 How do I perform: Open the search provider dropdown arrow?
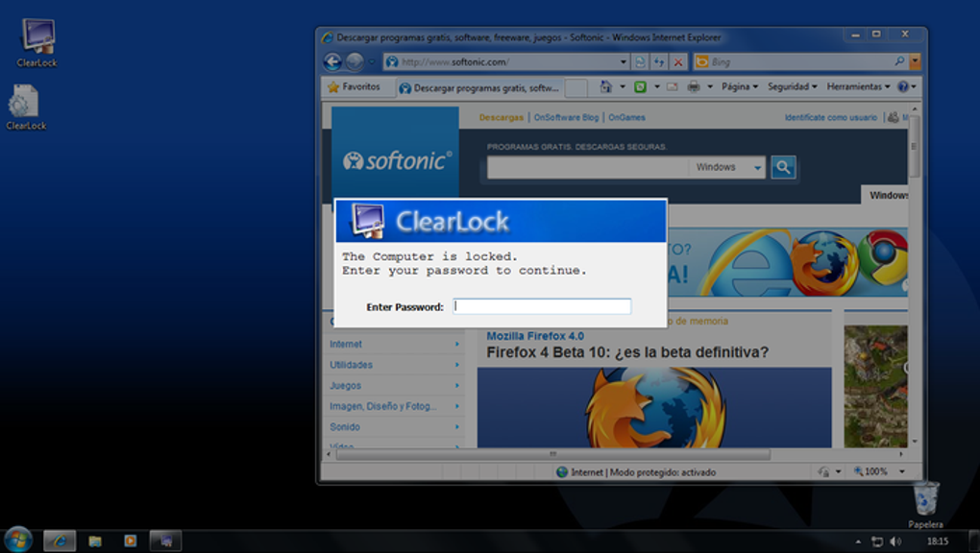click(915, 61)
